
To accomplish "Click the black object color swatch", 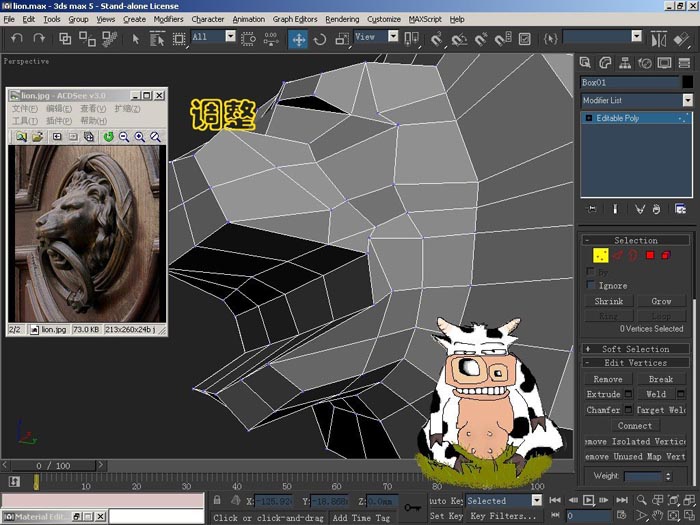I will click(x=687, y=82).
